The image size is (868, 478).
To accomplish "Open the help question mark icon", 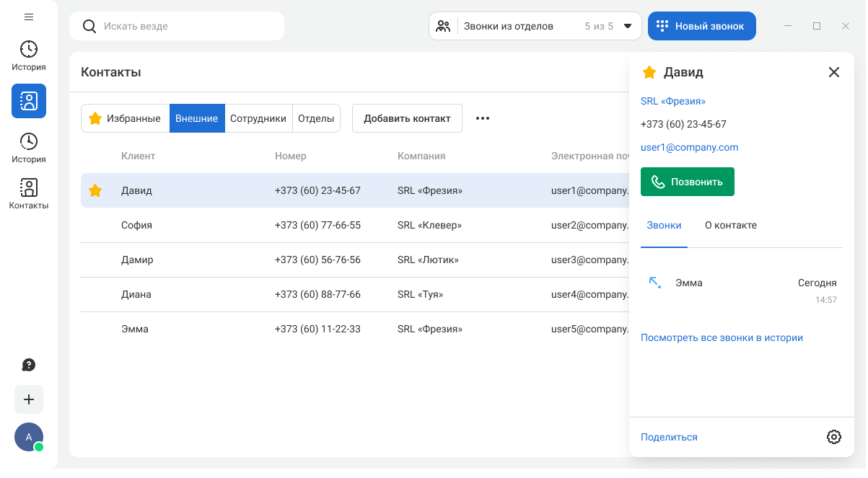I will (29, 365).
